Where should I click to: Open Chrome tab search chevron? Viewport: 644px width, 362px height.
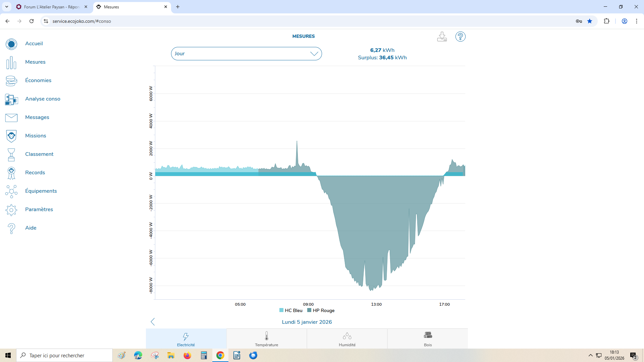tap(6, 7)
